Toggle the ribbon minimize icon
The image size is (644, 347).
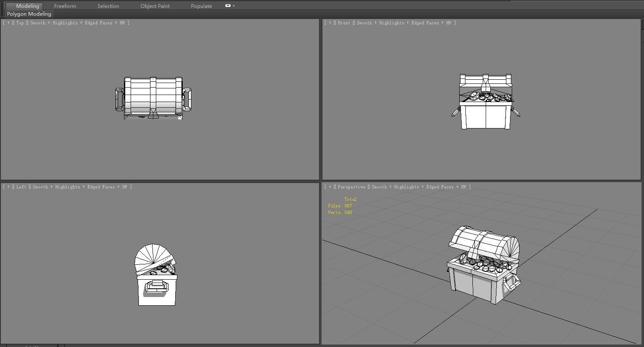pyautogui.click(x=228, y=6)
